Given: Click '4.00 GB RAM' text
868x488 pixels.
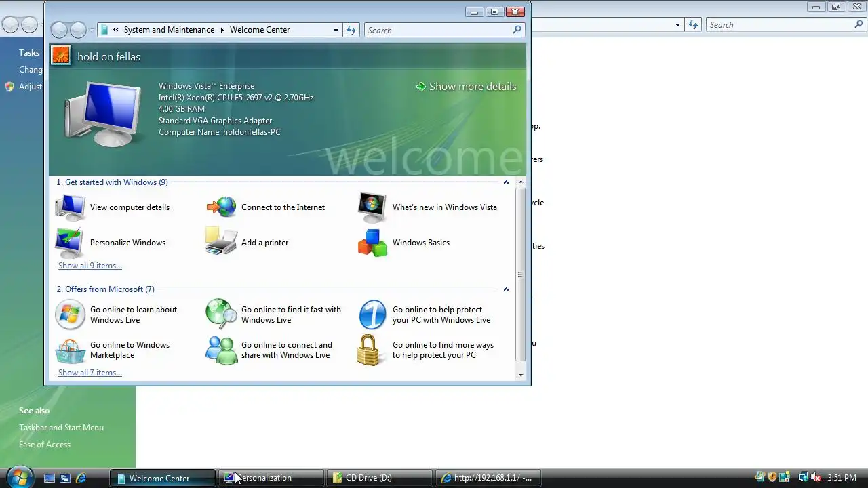Looking at the screenshot, I should point(182,109).
